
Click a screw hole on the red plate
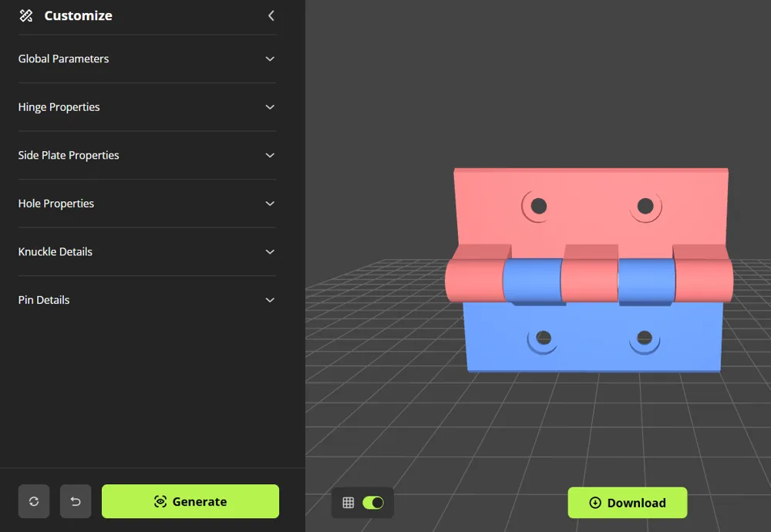point(537,205)
